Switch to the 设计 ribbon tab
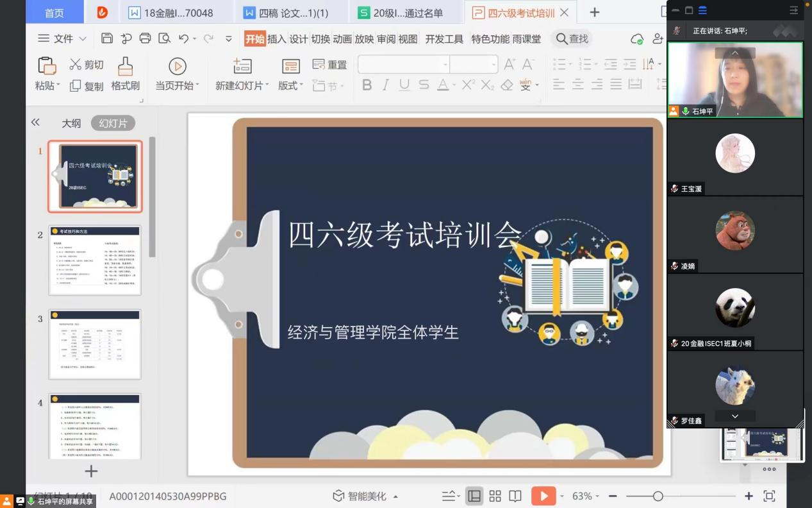This screenshot has height=508, width=812. pyautogui.click(x=299, y=39)
